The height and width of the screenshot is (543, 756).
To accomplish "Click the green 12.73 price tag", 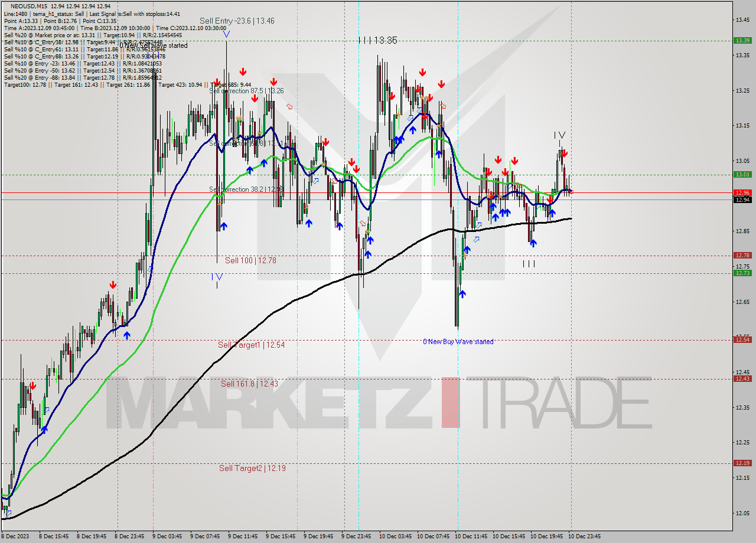I will pyautogui.click(x=742, y=273).
